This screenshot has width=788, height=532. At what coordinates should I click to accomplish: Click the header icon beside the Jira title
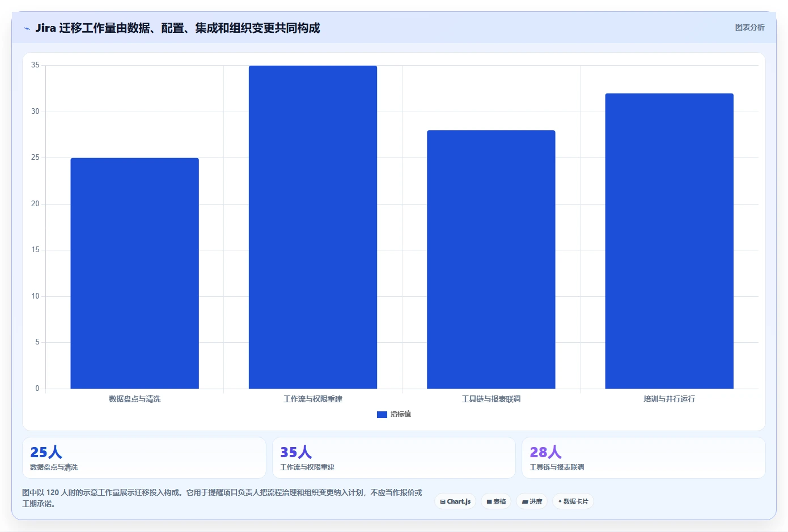coord(27,28)
